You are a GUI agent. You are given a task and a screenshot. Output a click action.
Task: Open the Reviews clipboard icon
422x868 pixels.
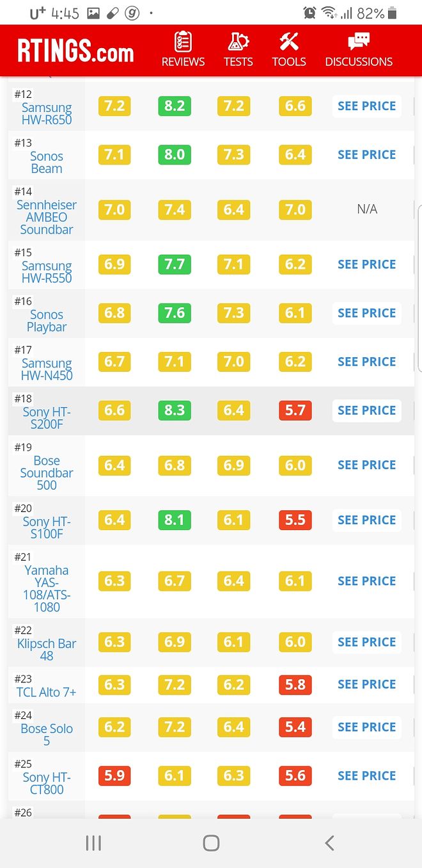pos(183,42)
